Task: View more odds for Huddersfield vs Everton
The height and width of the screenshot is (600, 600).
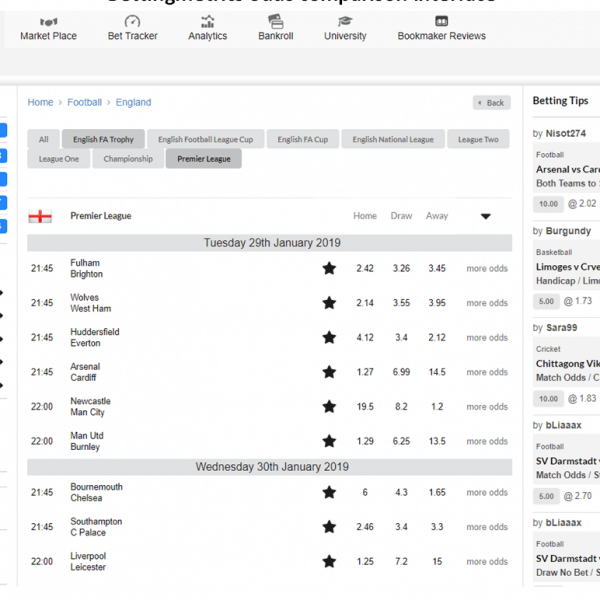Action: click(487, 338)
